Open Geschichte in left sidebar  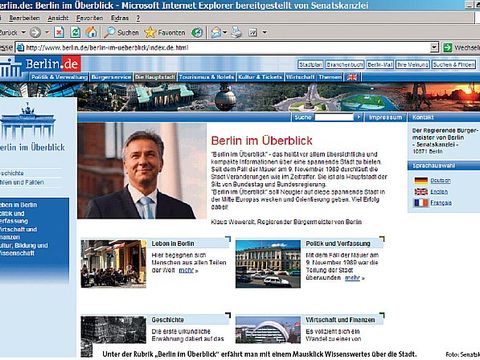click(12, 173)
